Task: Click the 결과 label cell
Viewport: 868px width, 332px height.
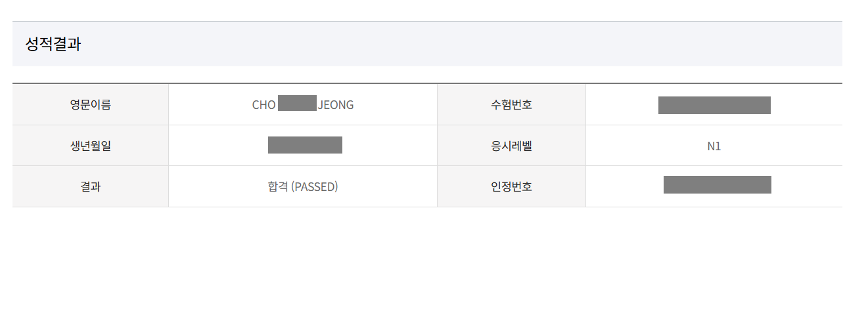Action: [91, 186]
